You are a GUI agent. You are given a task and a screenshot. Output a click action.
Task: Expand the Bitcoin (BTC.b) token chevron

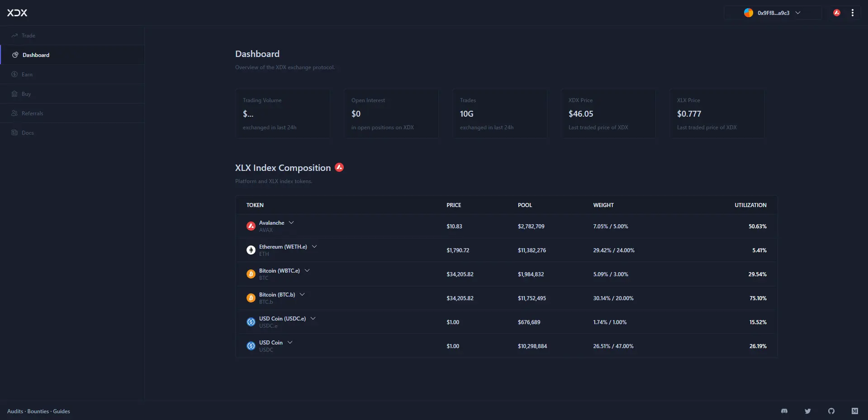[302, 294]
